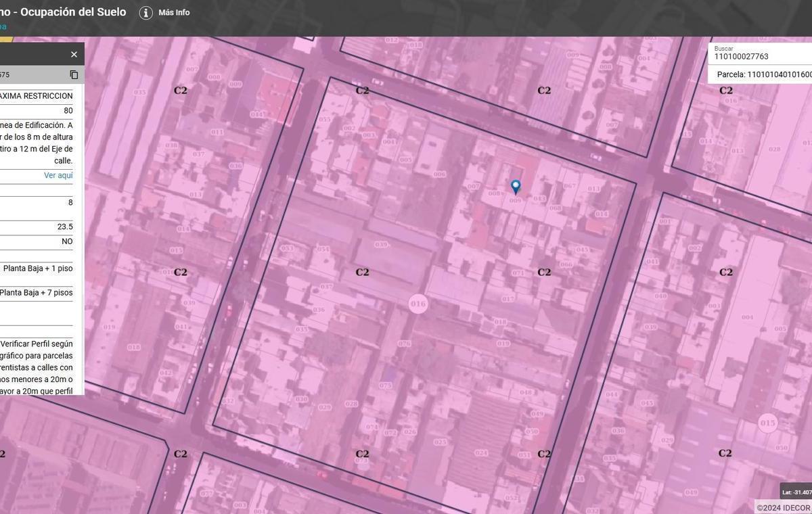Viewport: 812px width, 514px height.
Task: Select the block 016 circle label
Action: coord(418,304)
